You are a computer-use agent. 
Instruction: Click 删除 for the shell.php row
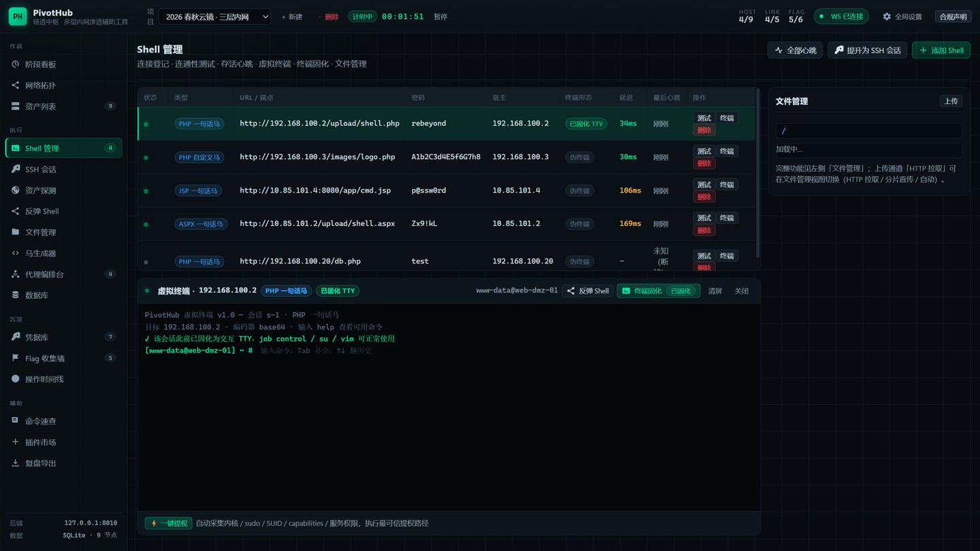704,130
